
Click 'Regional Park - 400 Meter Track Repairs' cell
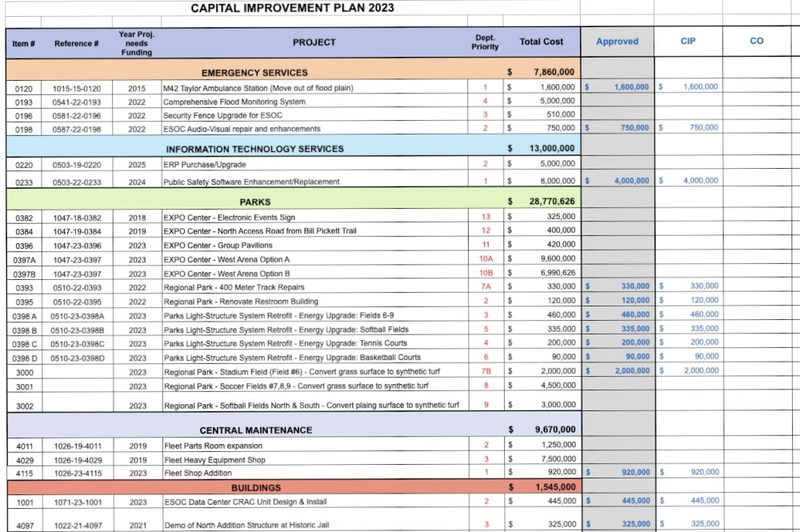tap(314, 286)
